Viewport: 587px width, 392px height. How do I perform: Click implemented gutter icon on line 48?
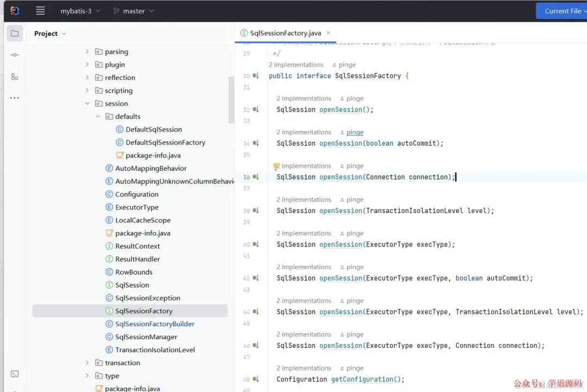point(255,379)
